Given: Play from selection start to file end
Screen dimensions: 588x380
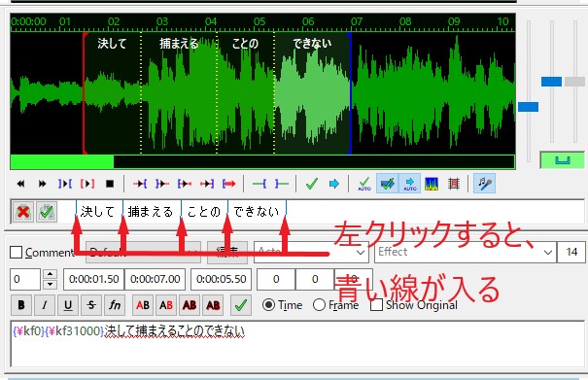Looking at the screenshot, I should tap(228, 184).
